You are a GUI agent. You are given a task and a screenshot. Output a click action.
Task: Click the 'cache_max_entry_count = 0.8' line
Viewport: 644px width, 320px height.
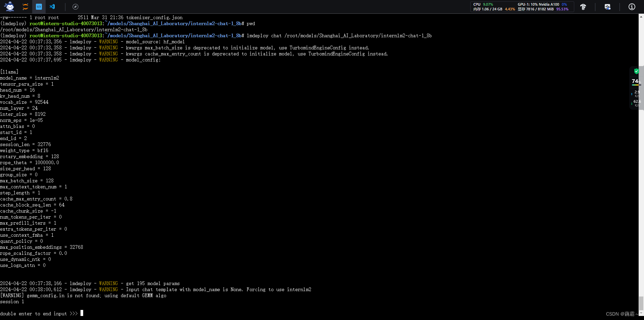tap(36, 199)
